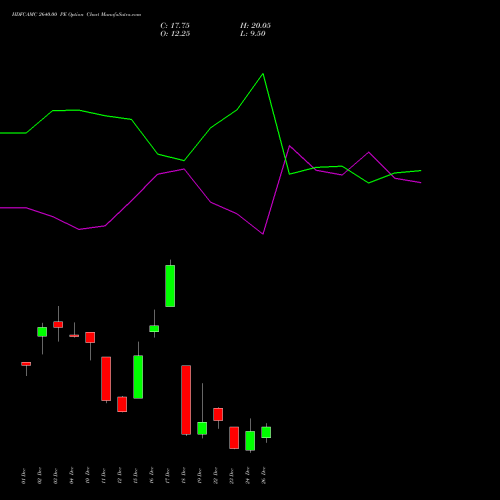Click the open value O: 12.25
The width and height of the screenshot is (500, 500).
[x=175, y=34]
